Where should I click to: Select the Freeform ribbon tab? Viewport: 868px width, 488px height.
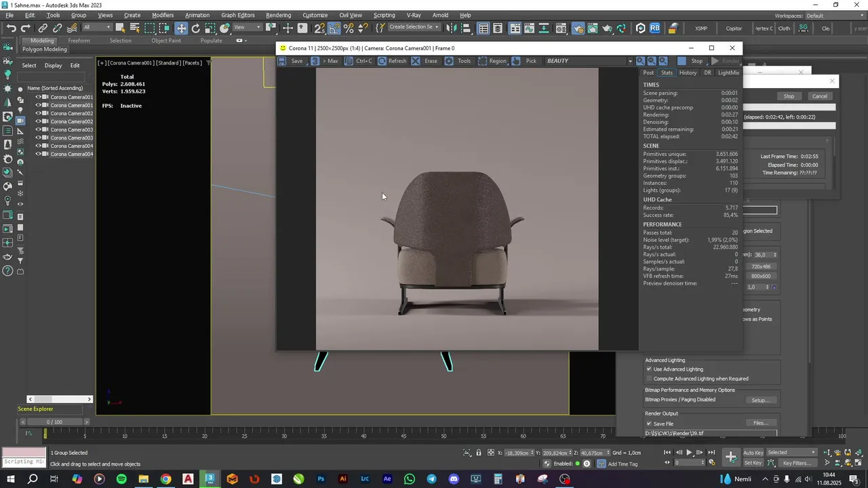pos(79,41)
